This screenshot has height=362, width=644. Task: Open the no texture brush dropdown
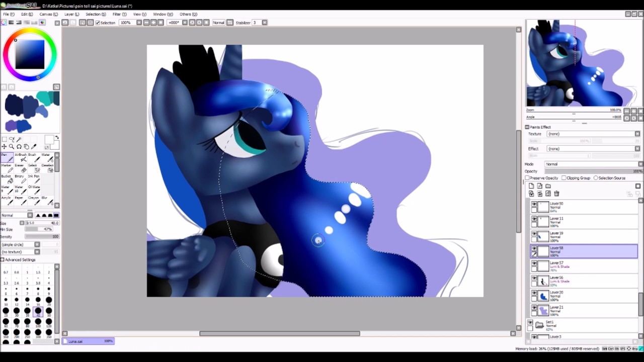(x=20, y=251)
